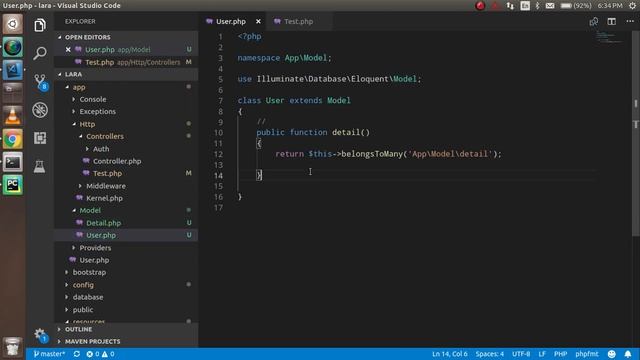The image size is (640, 360).
Task: Open the Ubuntu dash search icon
Action: (x=13, y=24)
